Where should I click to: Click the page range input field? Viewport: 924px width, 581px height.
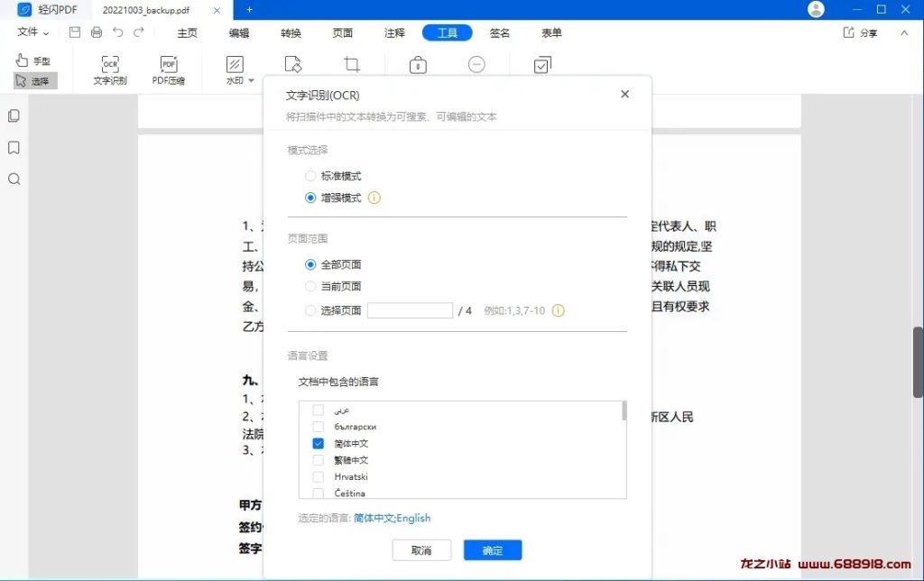click(x=410, y=310)
